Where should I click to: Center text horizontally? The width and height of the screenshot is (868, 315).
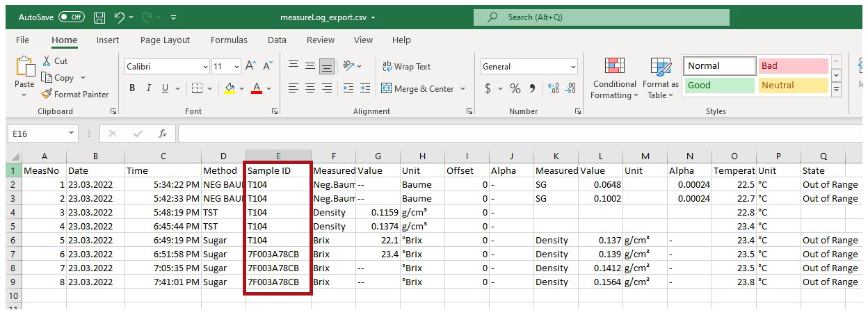click(x=310, y=88)
